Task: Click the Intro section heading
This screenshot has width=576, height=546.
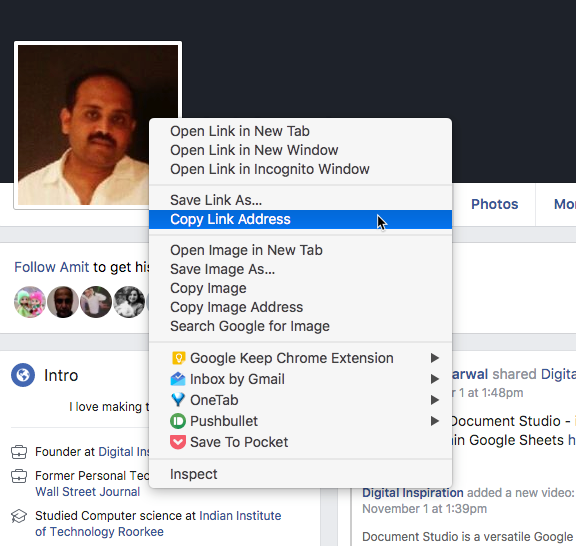Action: click(61, 376)
